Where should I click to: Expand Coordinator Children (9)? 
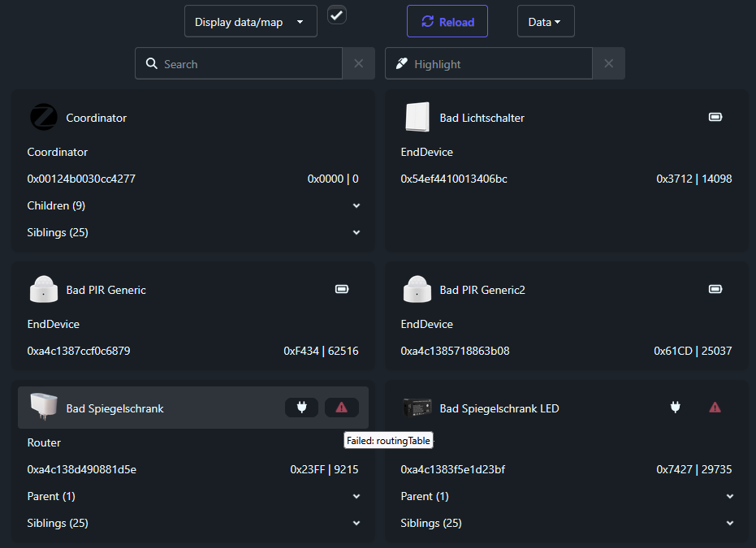[193, 205]
